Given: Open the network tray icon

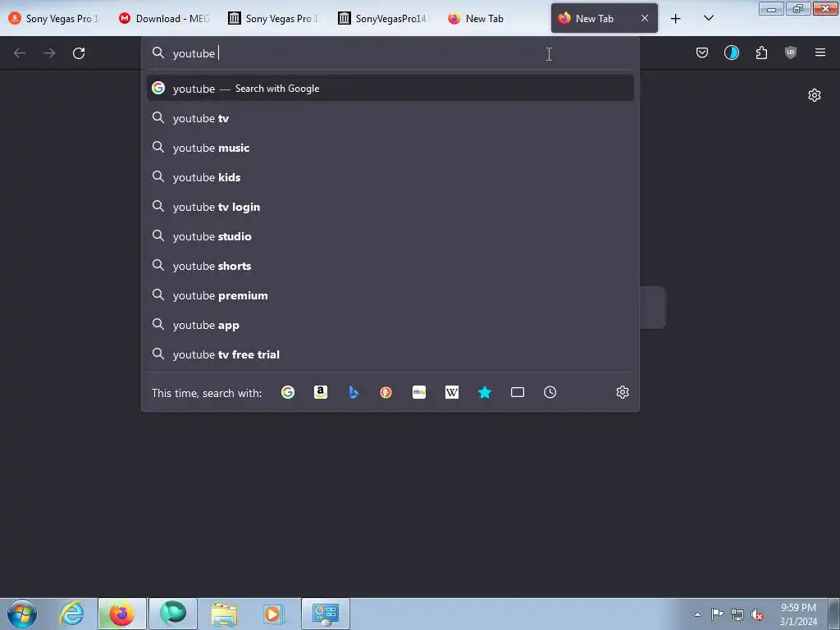Looking at the screenshot, I should 737,614.
